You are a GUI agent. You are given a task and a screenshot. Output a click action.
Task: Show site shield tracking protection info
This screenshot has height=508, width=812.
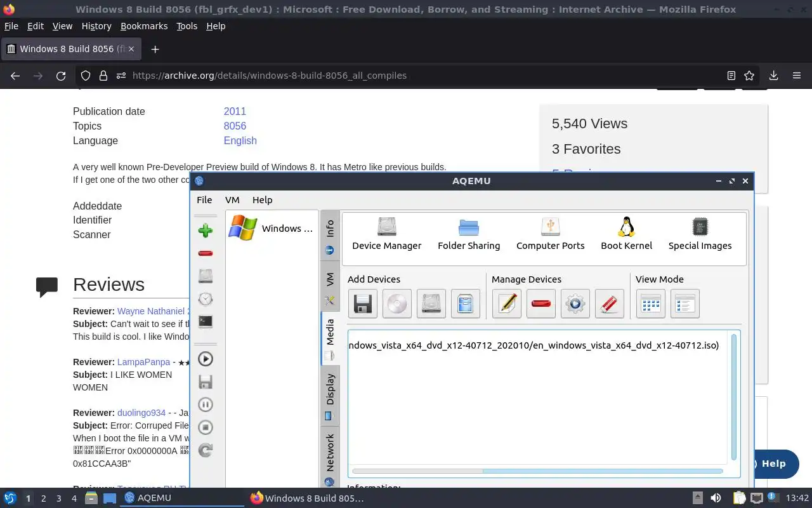point(86,76)
